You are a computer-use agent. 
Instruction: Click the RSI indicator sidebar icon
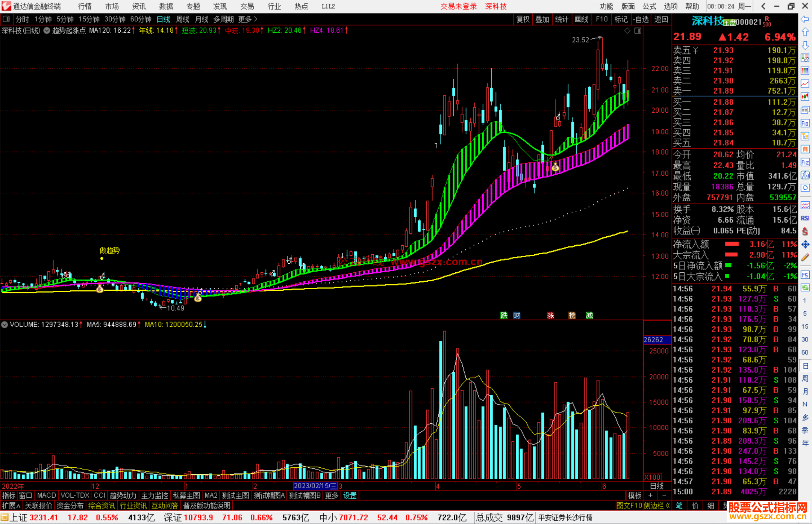pos(805,218)
